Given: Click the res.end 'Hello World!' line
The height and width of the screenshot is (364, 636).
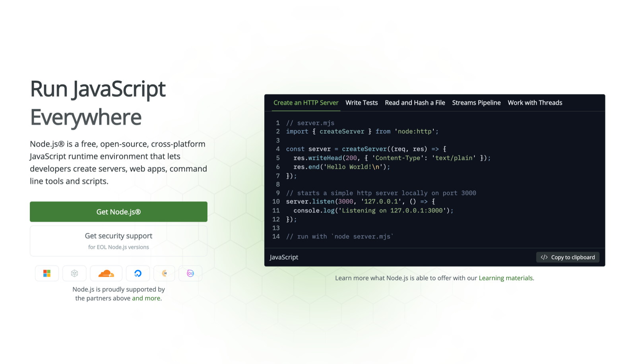Looking at the screenshot, I should [x=342, y=167].
